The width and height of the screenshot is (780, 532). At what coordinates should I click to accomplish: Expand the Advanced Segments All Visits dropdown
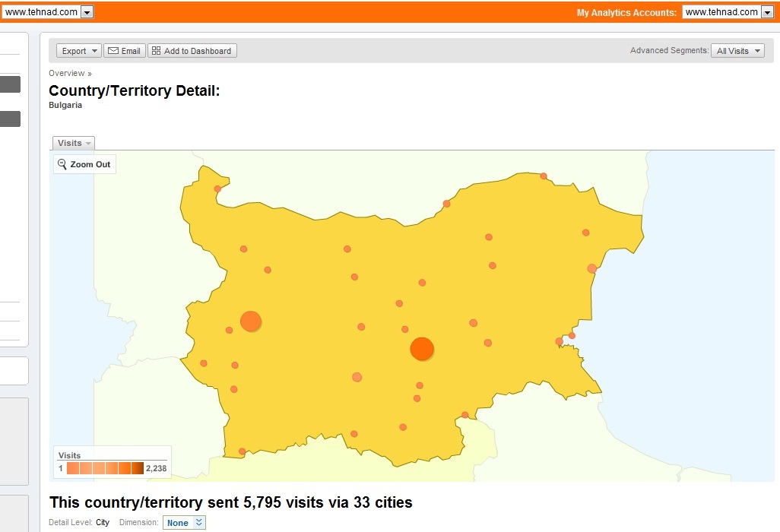[x=737, y=51]
